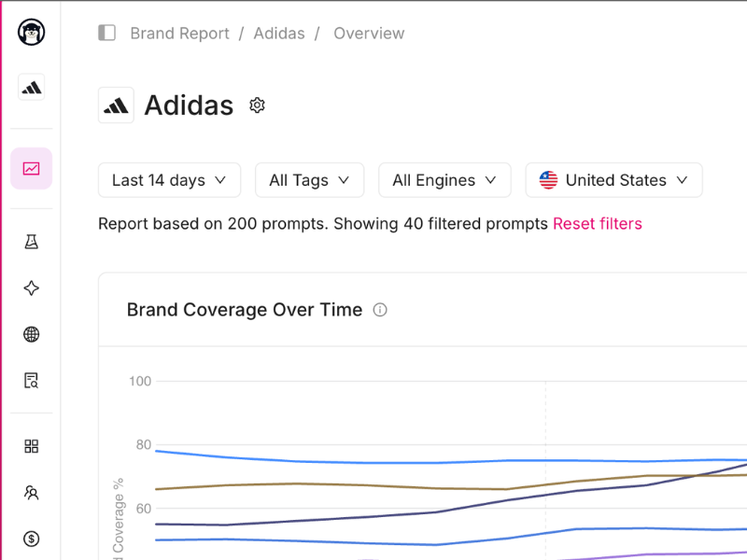Open the All Engines dropdown
The image size is (747, 560).
(445, 180)
